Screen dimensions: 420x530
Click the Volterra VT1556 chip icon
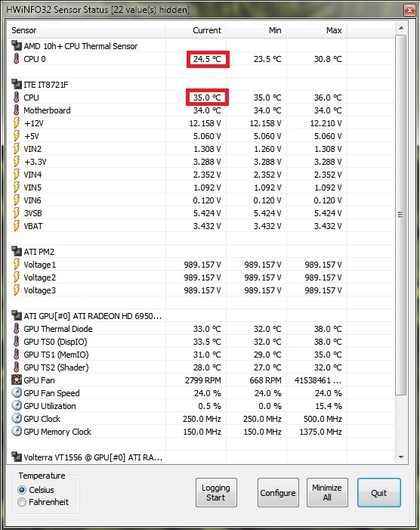[16, 457]
